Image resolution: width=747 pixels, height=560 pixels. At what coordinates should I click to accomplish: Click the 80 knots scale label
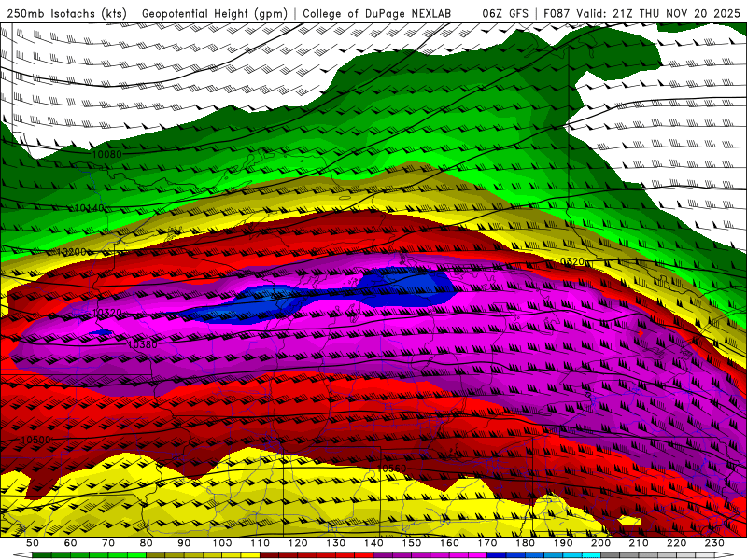coord(146,543)
